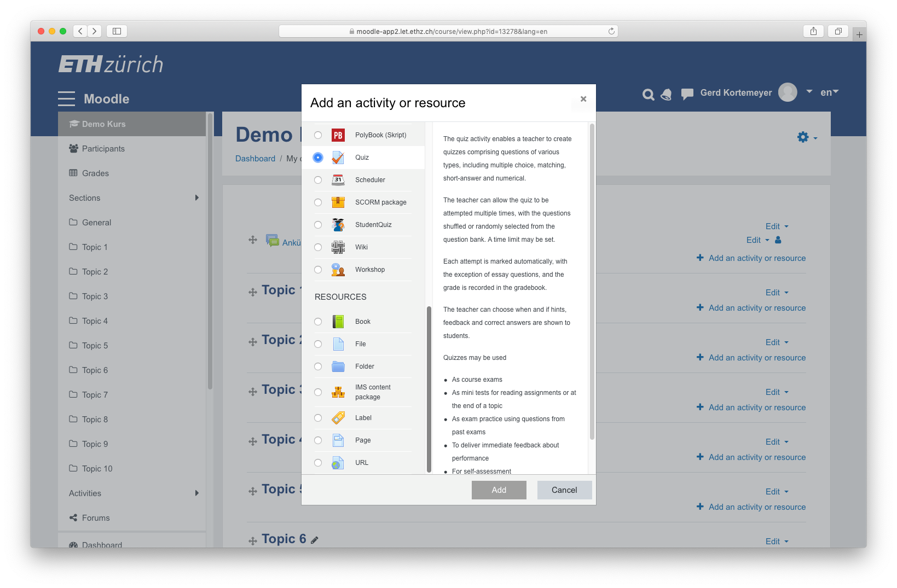Image resolution: width=897 pixels, height=588 pixels.
Task: Click the Page icon
Action: 338,440
